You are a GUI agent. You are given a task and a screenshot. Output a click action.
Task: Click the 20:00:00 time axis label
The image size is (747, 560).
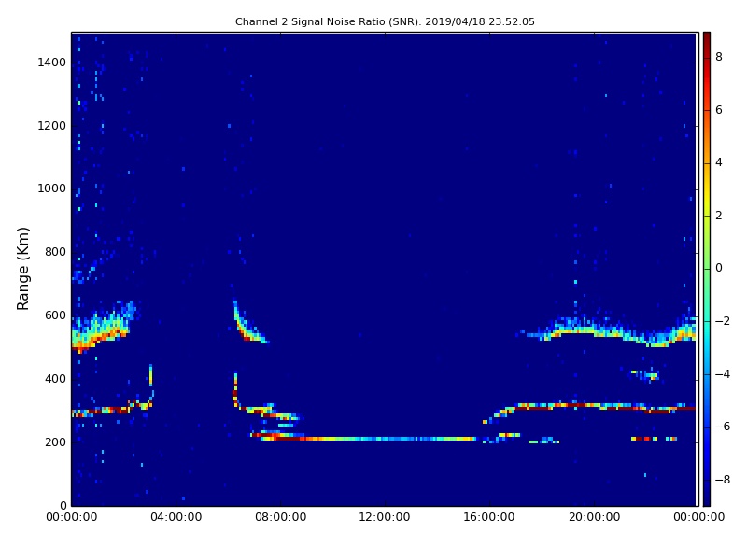594,517
